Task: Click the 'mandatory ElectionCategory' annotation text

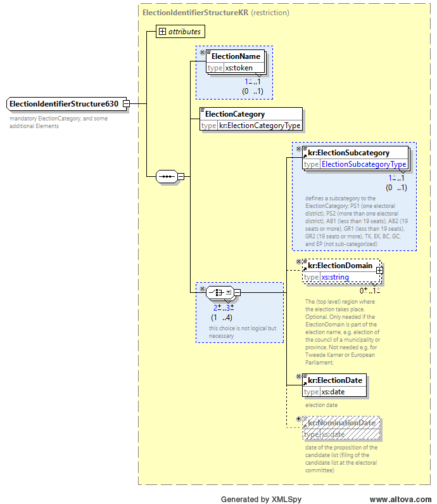Action: pyautogui.click(x=58, y=122)
